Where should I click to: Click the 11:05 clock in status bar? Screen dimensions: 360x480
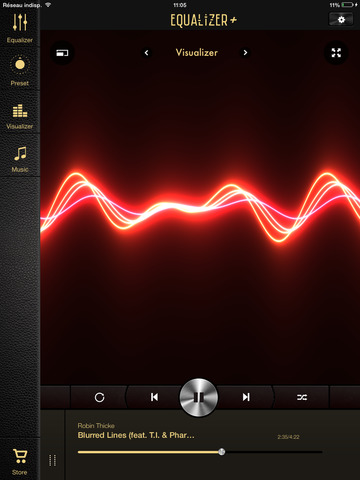click(x=180, y=5)
